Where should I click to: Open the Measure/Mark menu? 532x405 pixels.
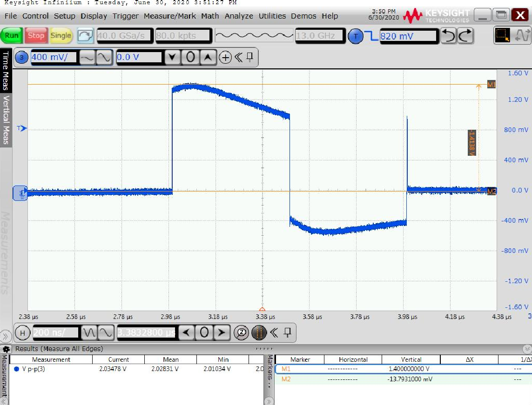coord(169,16)
